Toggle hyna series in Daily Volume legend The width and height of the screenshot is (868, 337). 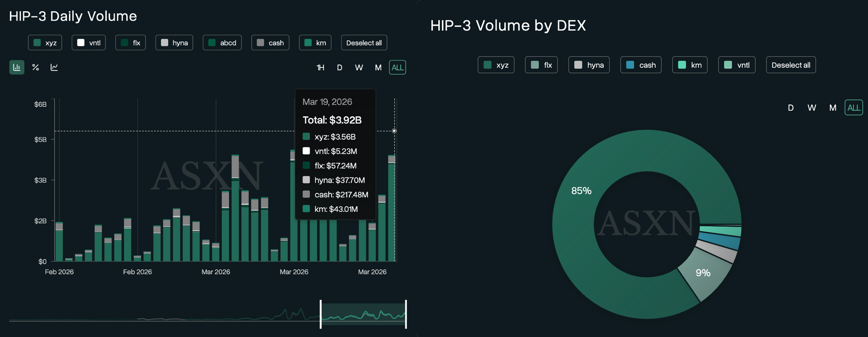(x=174, y=43)
